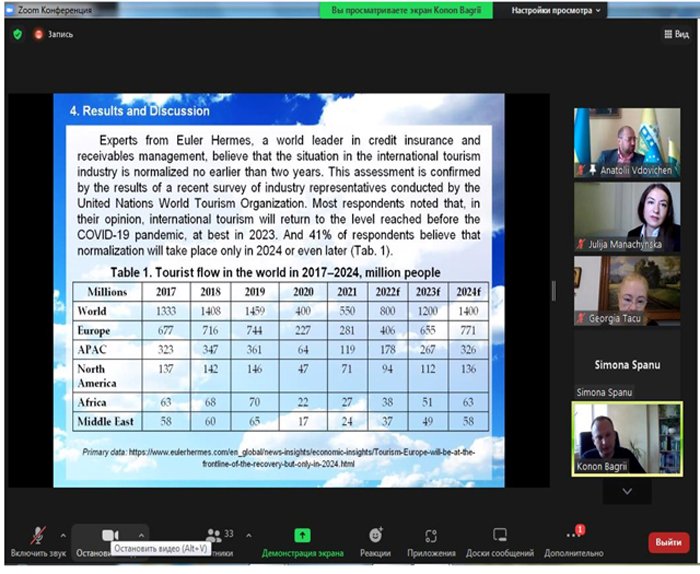Expand audio options arrow next to microphone
Viewport: 700px width, 574px height.
click(x=63, y=535)
